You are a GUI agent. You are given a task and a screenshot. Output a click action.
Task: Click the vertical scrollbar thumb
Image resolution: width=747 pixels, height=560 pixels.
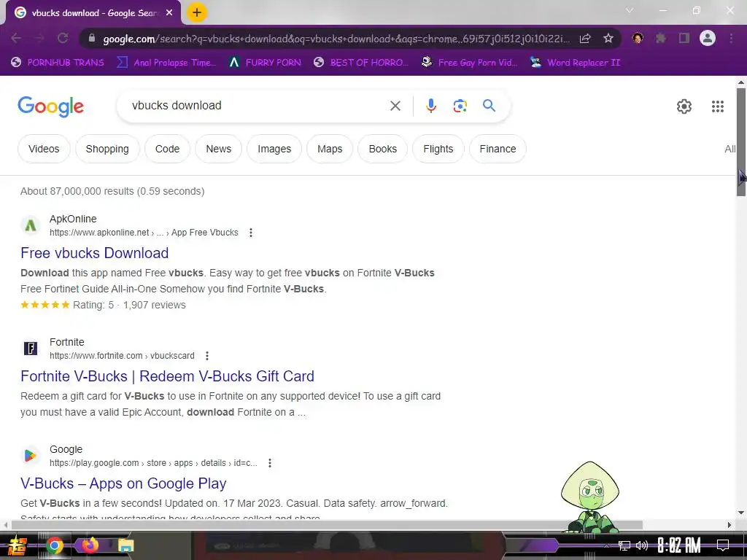[x=741, y=141]
